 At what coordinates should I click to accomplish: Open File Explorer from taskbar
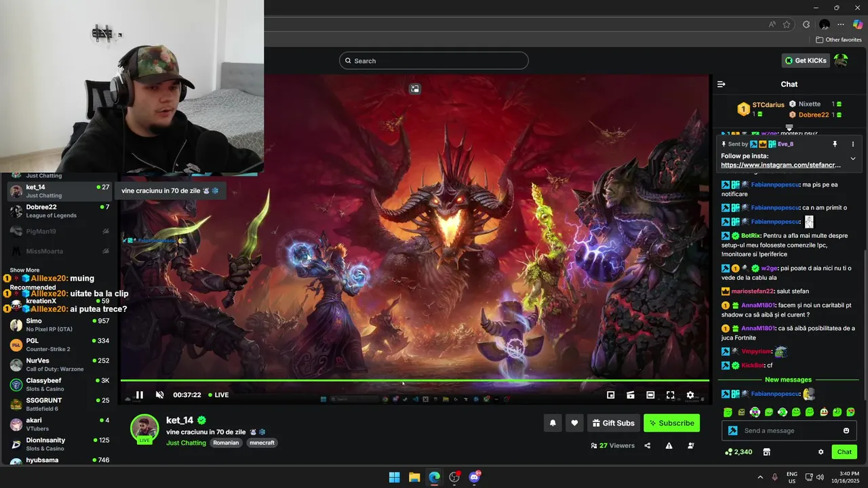pos(414,477)
